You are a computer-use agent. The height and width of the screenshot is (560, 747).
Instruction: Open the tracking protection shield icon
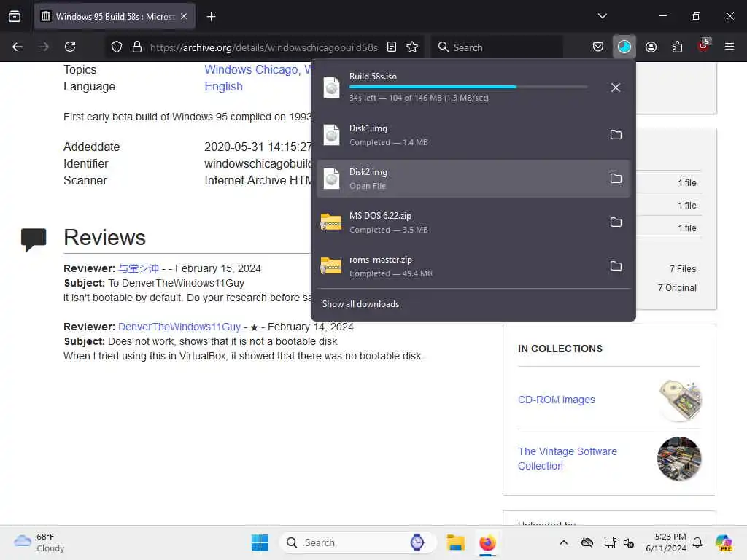tap(117, 47)
